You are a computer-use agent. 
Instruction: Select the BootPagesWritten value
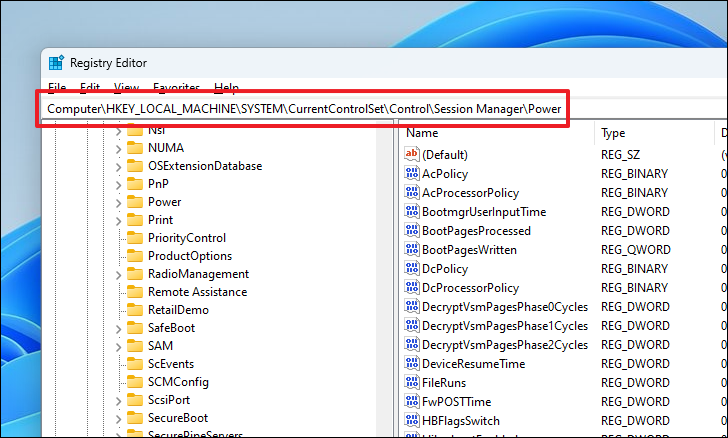(469, 249)
